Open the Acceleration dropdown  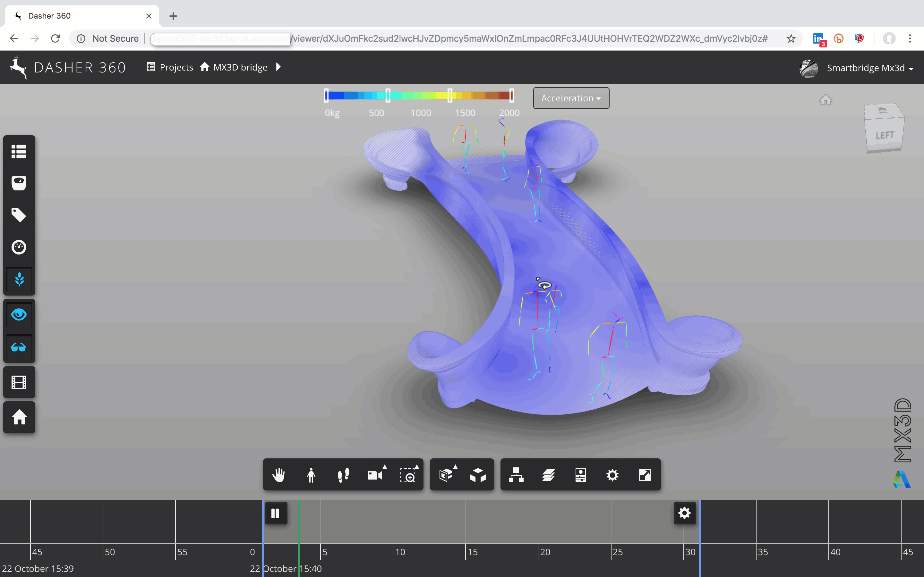tap(570, 98)
